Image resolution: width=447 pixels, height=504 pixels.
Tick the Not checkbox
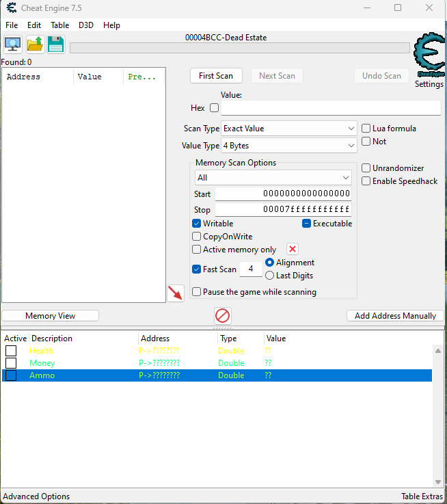(366, 141)
